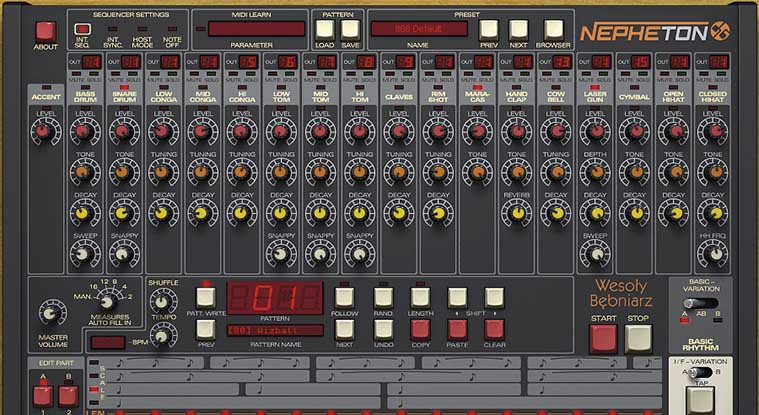
Task: Select the Claves instrument label
Action: [399, 97]
